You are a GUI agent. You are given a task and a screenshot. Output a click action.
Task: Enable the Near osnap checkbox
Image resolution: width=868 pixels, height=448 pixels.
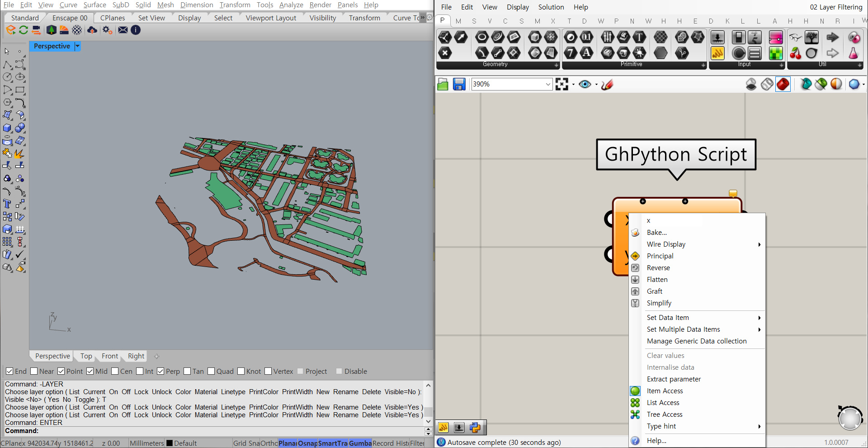point(34,372)
